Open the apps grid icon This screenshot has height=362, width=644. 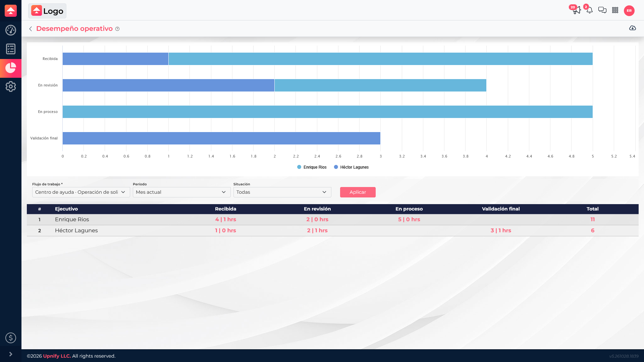click(x=615, y=10)
